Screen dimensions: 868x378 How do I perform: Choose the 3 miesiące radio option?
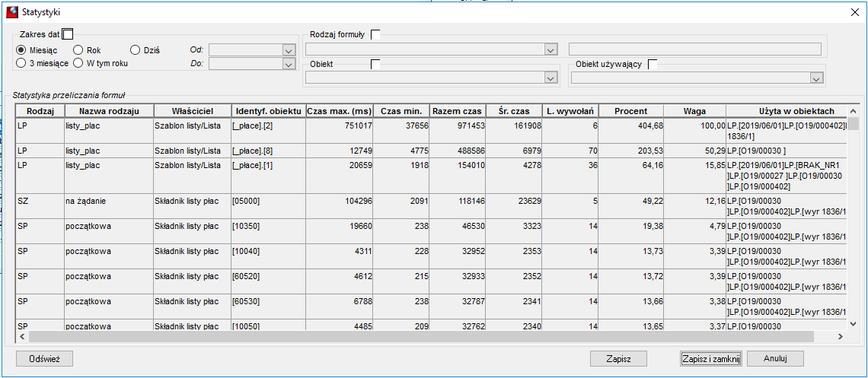(43, 63)
